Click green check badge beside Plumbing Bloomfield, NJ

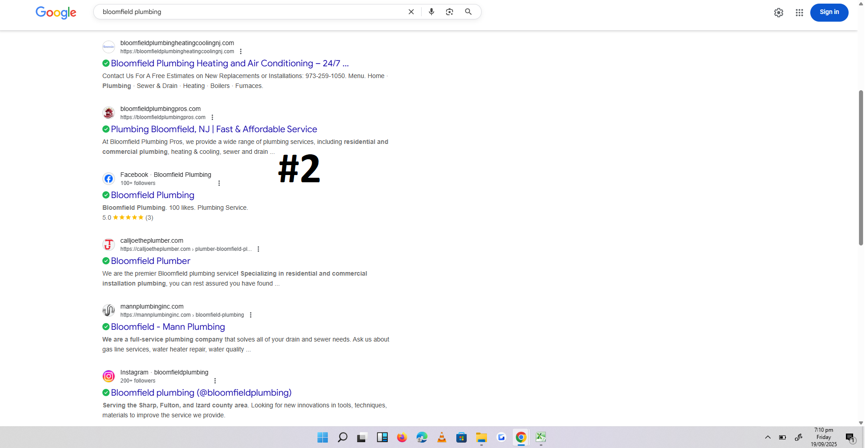pyautogui.click(x=106, y=129)
